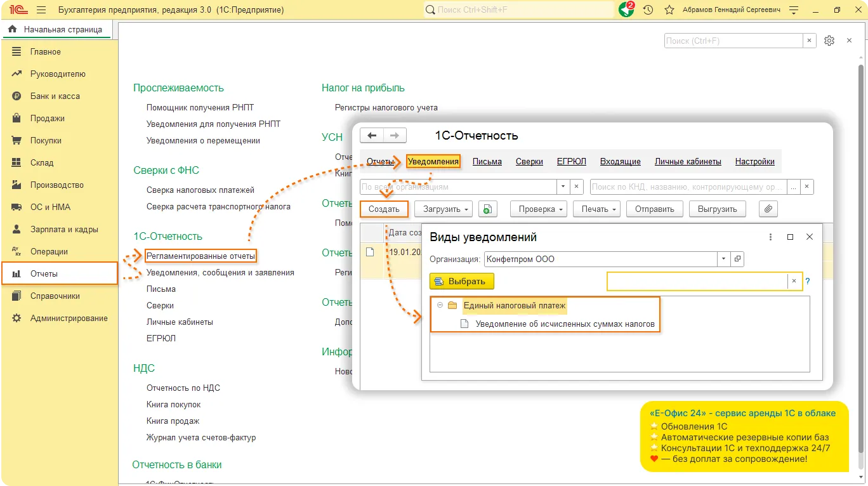Open the history clock icon

(648, 10)
